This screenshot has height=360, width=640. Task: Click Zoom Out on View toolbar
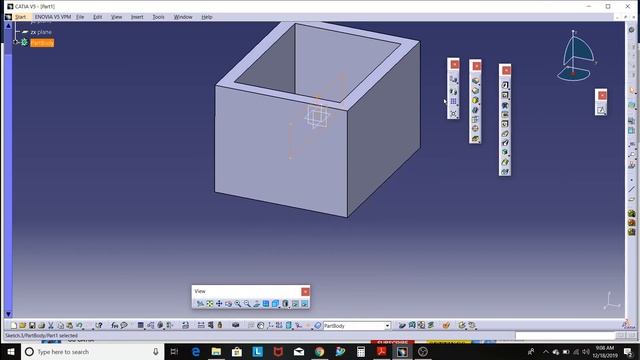(x=247, y=304)
